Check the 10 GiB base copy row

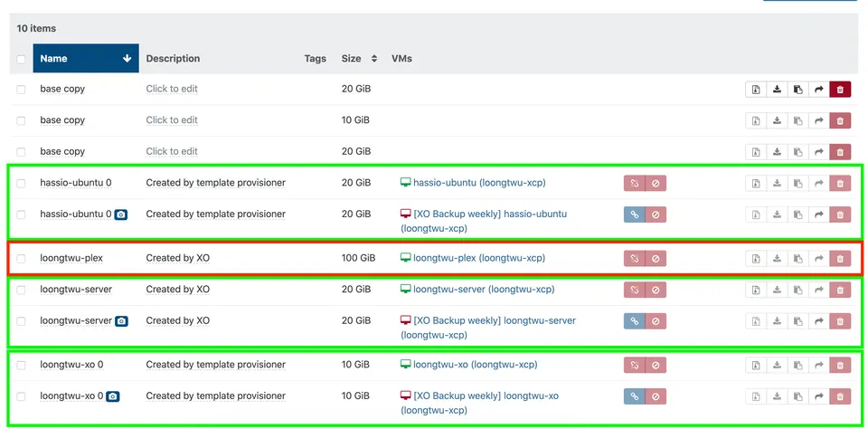[21, 121]
